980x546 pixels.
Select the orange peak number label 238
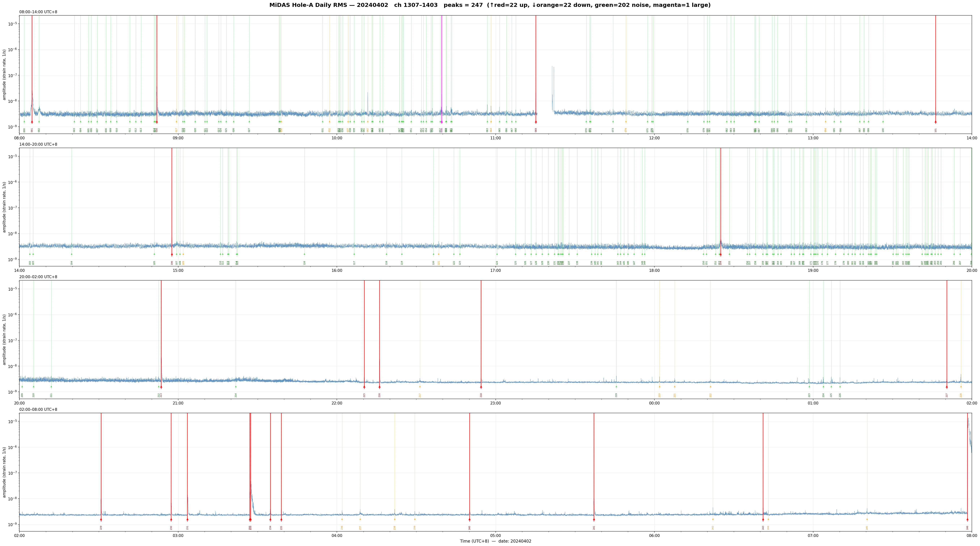(395, 527)
